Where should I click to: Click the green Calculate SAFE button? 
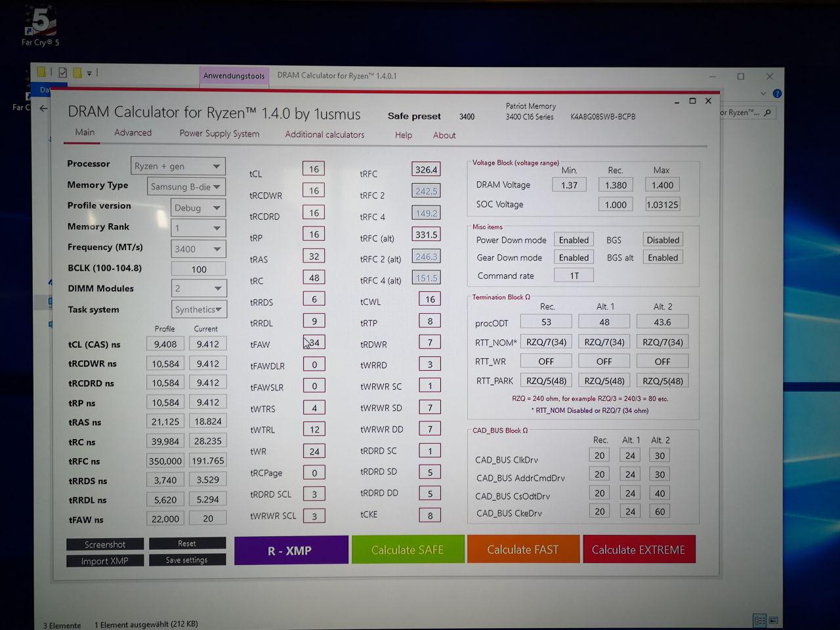coord(408,549)
